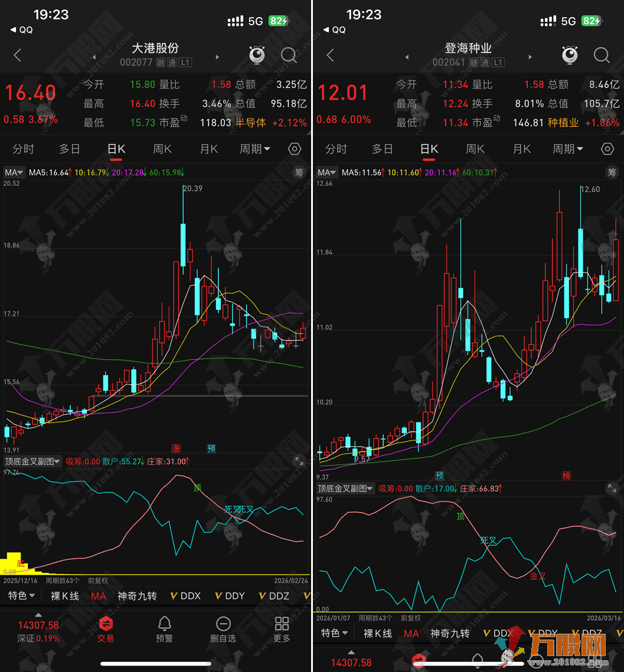Tap the eye icon beside the search magnifier

click(256, 55)
